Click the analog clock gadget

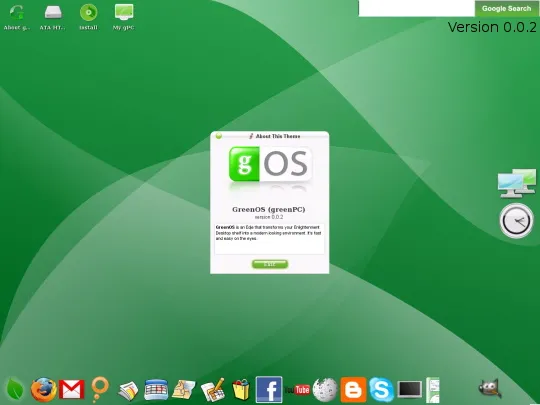(516, 221)
